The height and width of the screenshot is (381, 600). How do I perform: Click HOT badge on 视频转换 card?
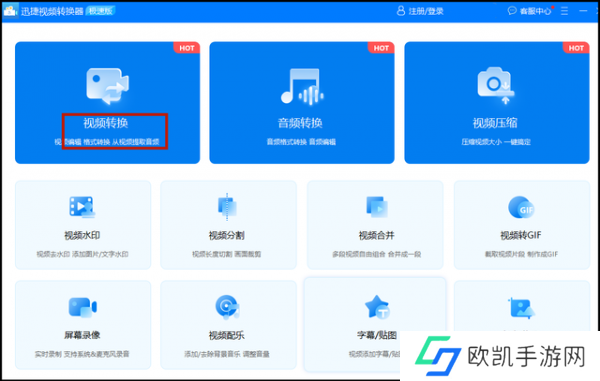pyautogui.click(x=187, y=48)
